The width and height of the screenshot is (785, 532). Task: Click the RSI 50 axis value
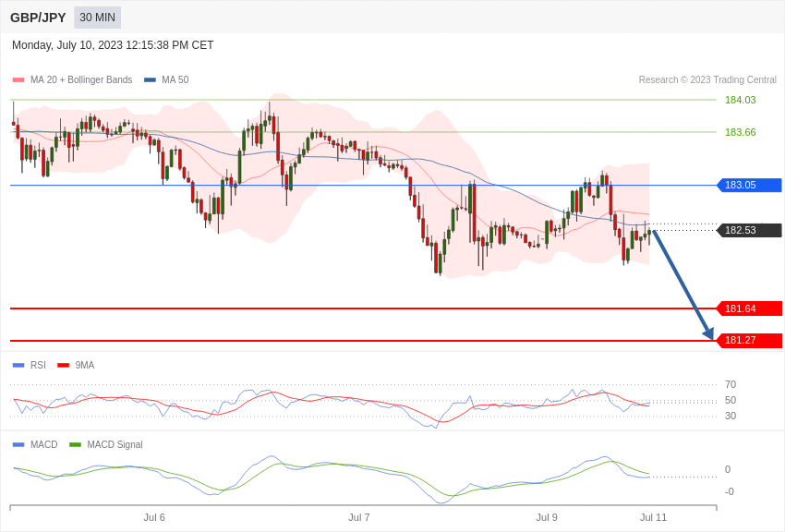731,400
